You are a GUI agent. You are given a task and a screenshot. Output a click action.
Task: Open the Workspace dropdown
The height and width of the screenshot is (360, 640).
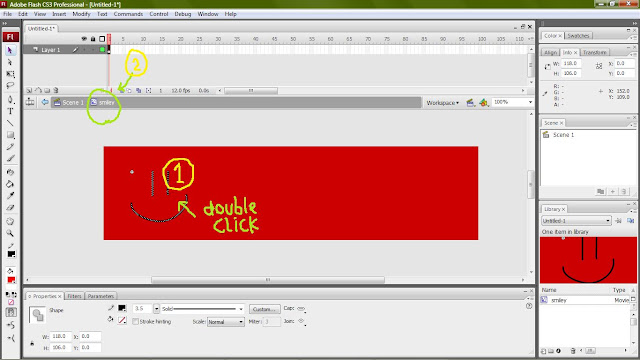[443, 103]
